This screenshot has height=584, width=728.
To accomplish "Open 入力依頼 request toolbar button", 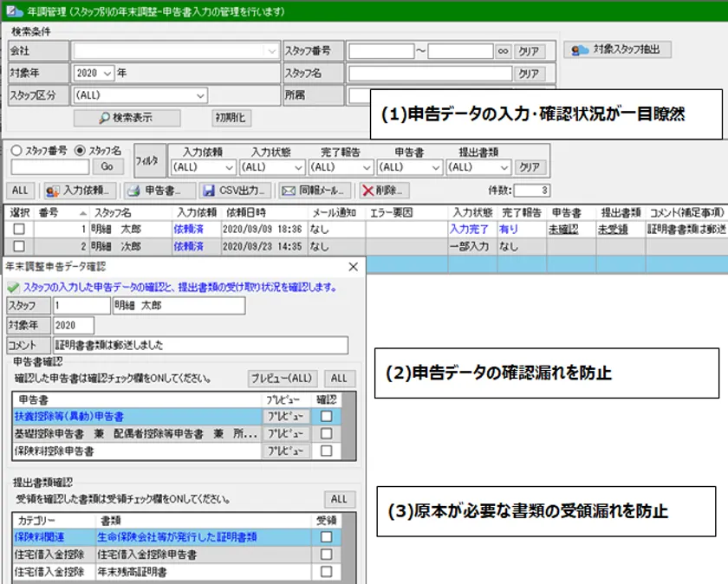I will click(80, 190).
